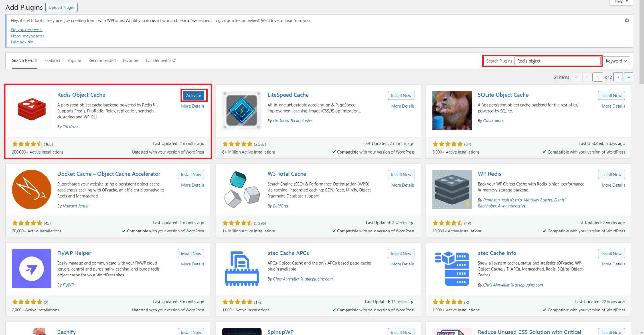This screenshot has width=644, height=335.
Task: Switch to the Recommended tab
Action: coord(102,60)
